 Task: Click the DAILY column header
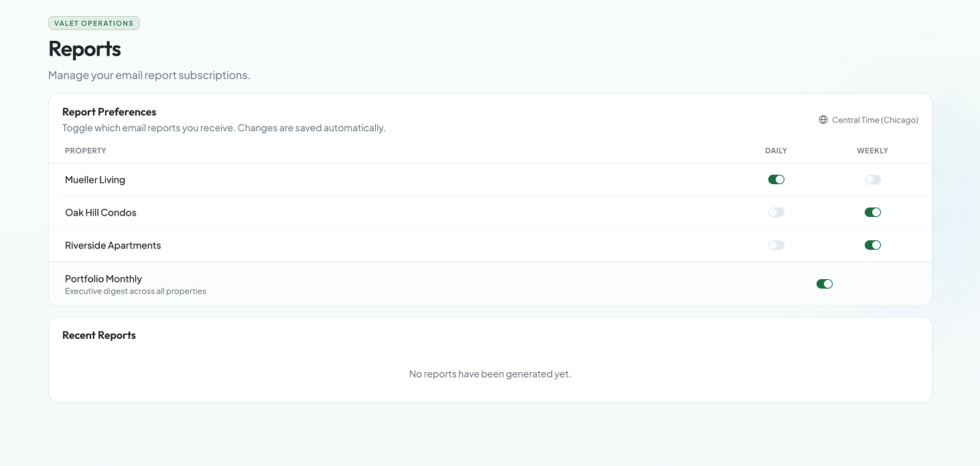[776, 151]
